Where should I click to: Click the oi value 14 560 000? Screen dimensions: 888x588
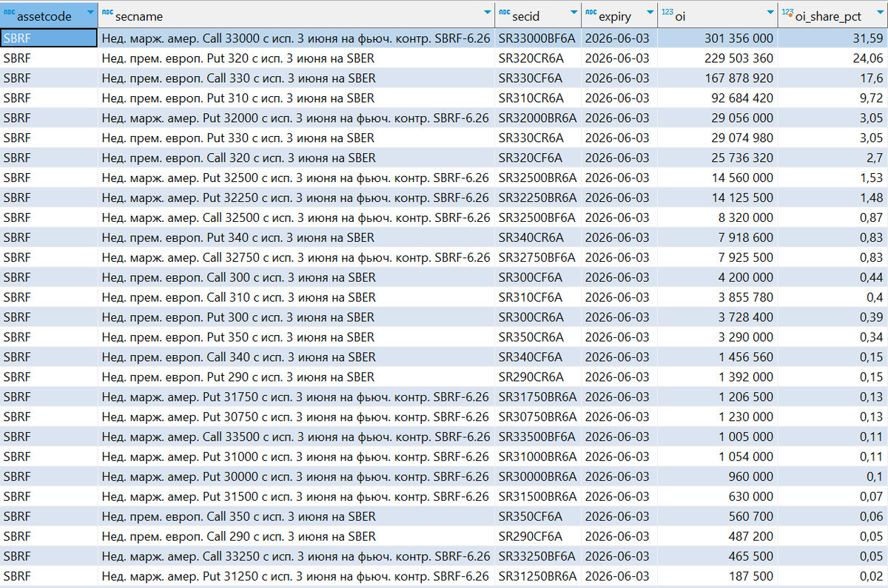tap(742, 178)
